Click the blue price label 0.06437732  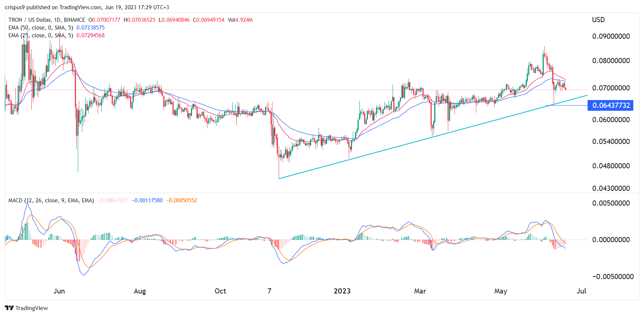[x=610, y=105]
